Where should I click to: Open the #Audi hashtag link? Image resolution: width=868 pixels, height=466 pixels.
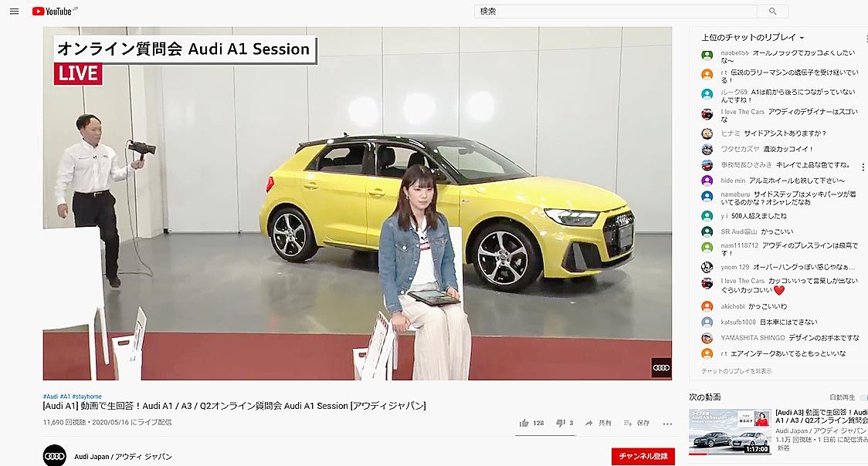(x=50, y=397)
